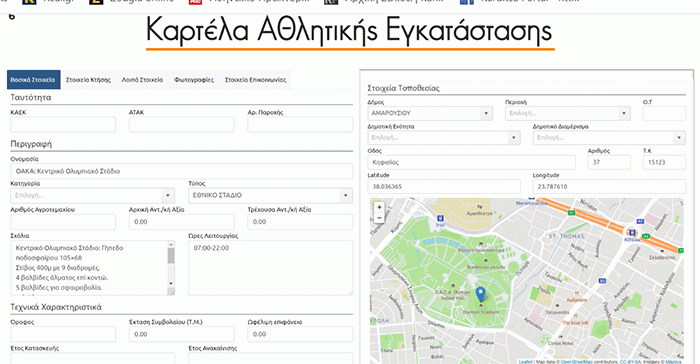Viewport: 700px width, 364px height.
Task: Click the Έτος Ανακαίνισης field
Action: 271,358
